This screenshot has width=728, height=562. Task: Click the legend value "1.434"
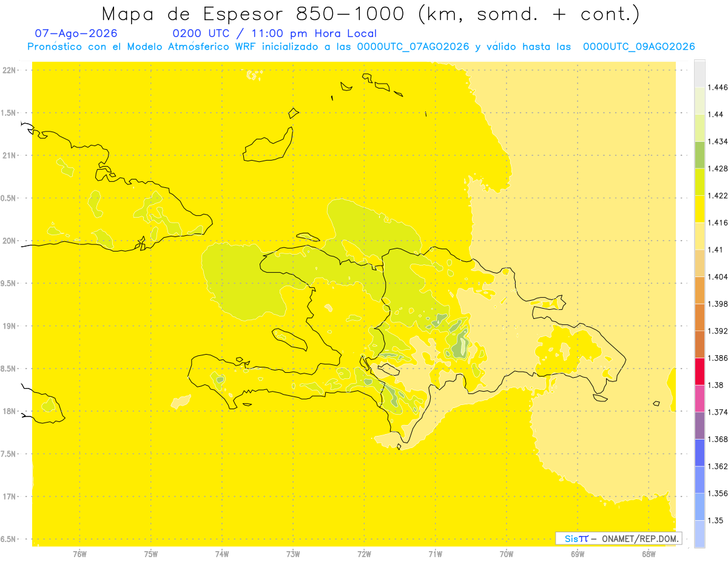[x=718, y=141]
